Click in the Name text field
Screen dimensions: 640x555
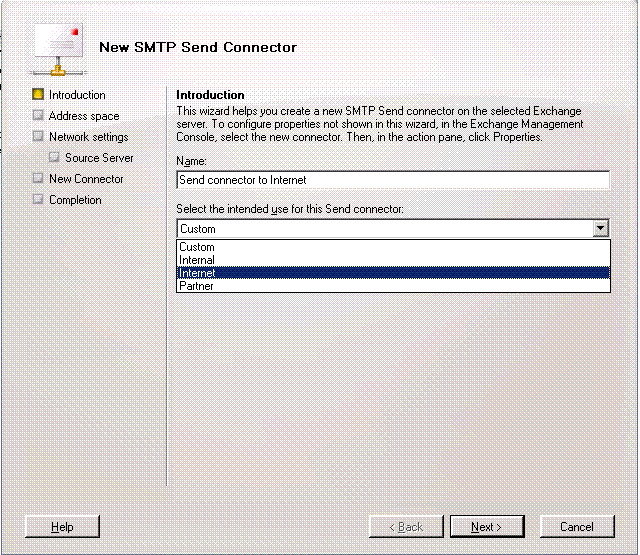[x=393, y=180]
